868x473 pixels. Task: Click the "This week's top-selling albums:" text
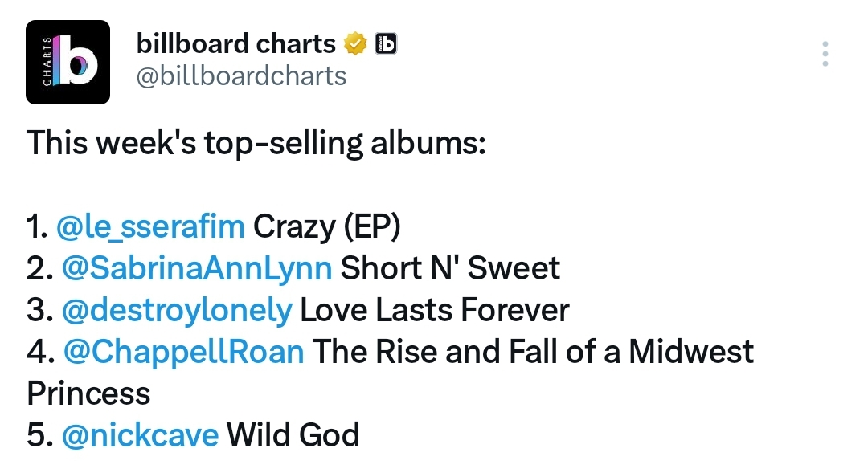[x=256, y=143]
